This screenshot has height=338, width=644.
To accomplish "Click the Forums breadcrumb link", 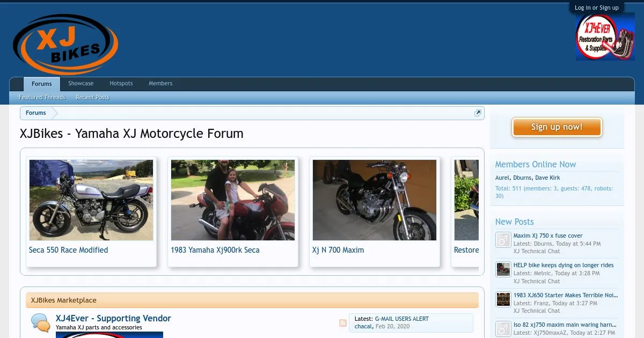I will click(36, 113).
